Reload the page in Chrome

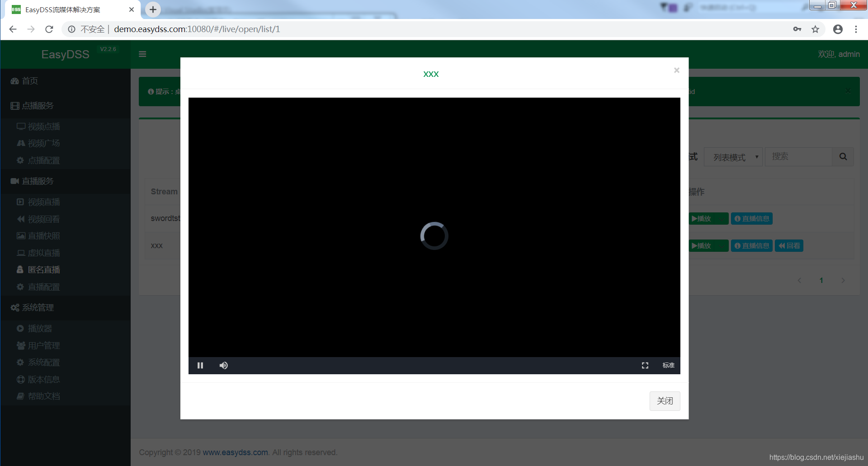pyautogui.click(x=49, y=29)
